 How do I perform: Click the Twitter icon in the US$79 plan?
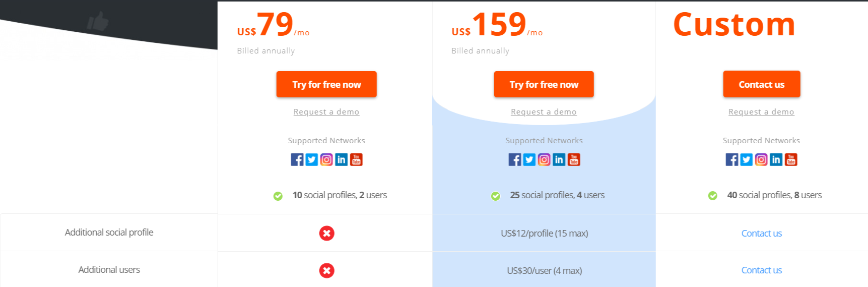point(312,160)
